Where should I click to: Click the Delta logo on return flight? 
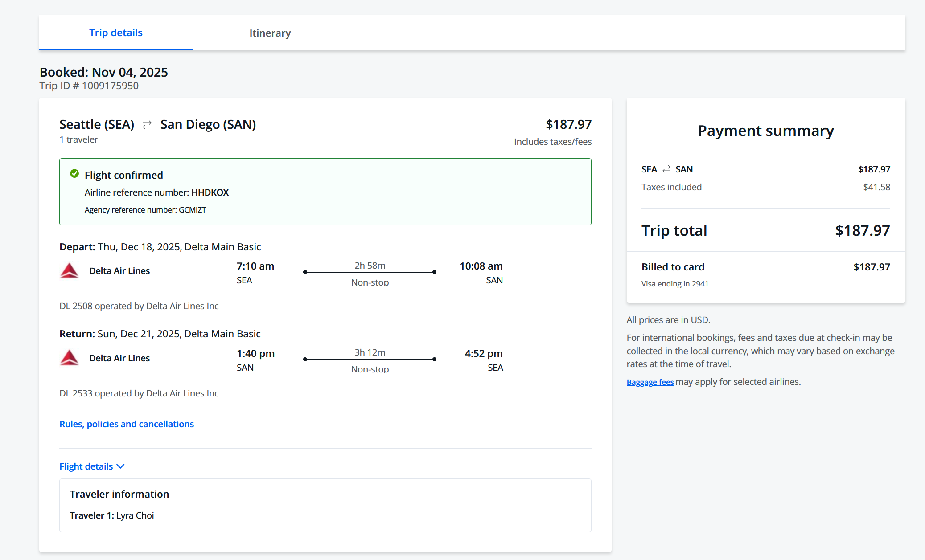click(x=69, y=358)
